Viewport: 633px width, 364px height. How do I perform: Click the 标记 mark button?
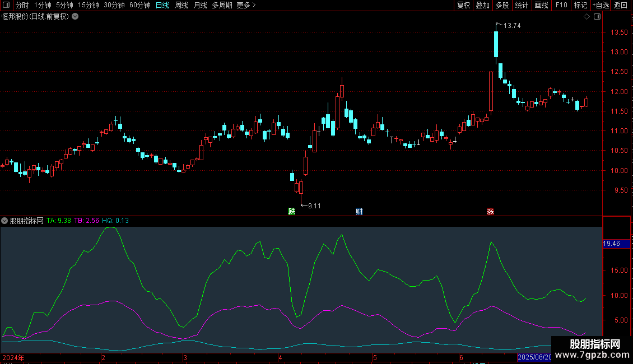(x=580, y=5)
